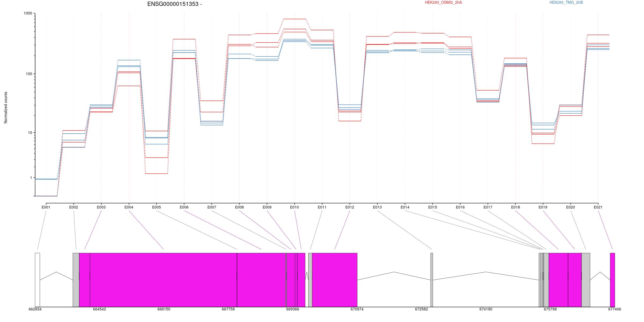Select exon label E006

click(x=184, y=207)
